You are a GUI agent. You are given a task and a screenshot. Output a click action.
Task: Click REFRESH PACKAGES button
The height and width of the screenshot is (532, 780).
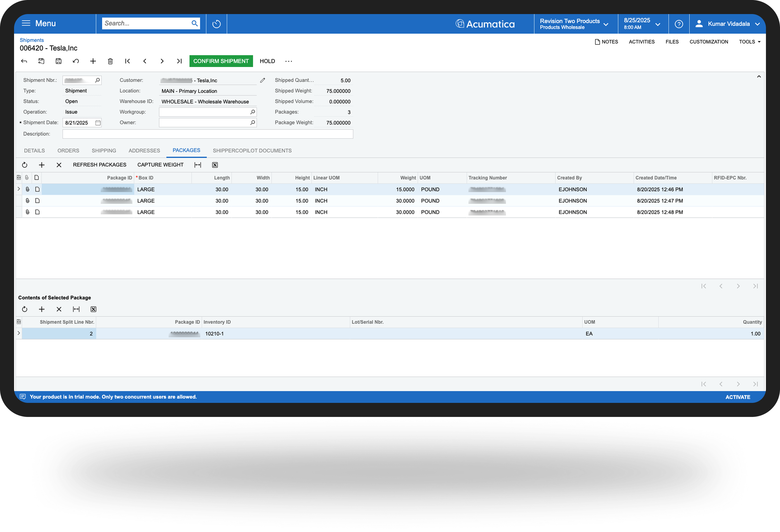(100, 165)
